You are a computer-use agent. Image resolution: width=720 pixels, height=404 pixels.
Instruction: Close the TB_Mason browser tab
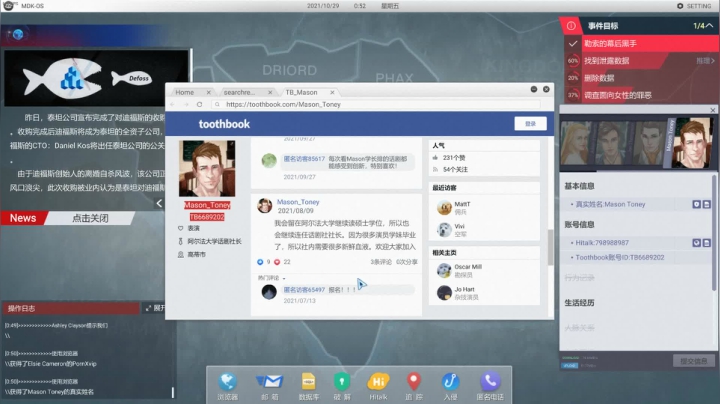332,92
